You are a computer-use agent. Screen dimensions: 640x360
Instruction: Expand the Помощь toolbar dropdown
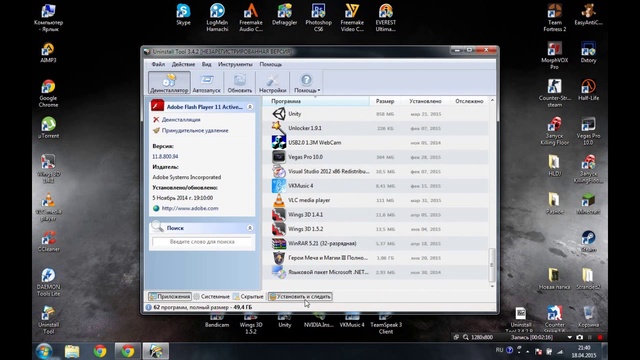point(307,82)
